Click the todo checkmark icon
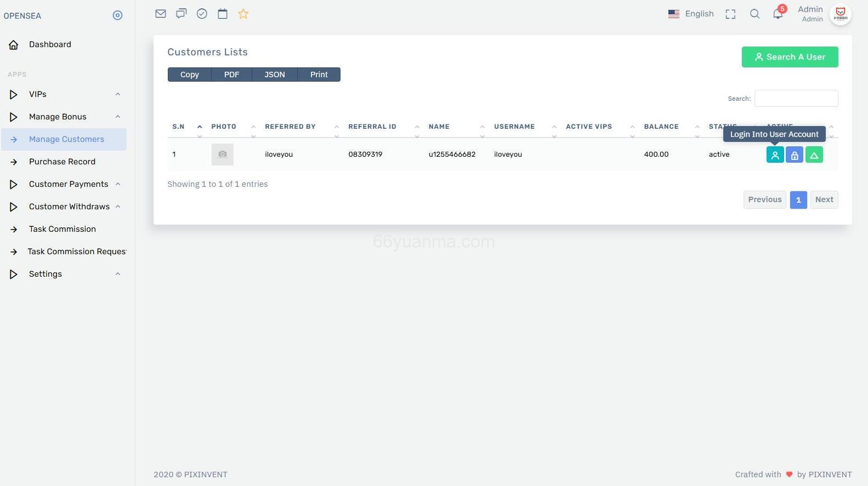868x486 pixels. pyautogui.click(x=202, y=14)
